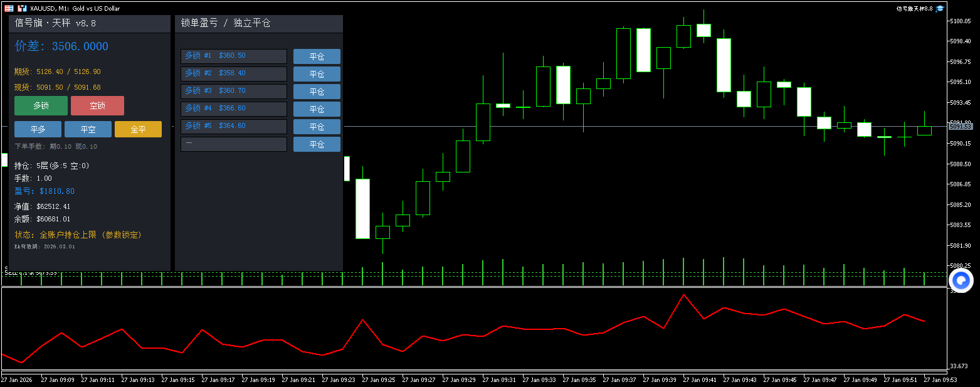Viewport: 980px width, 387px height.
Task: Close position 多锁 #1 with 平仓
Action: [317, 56]
